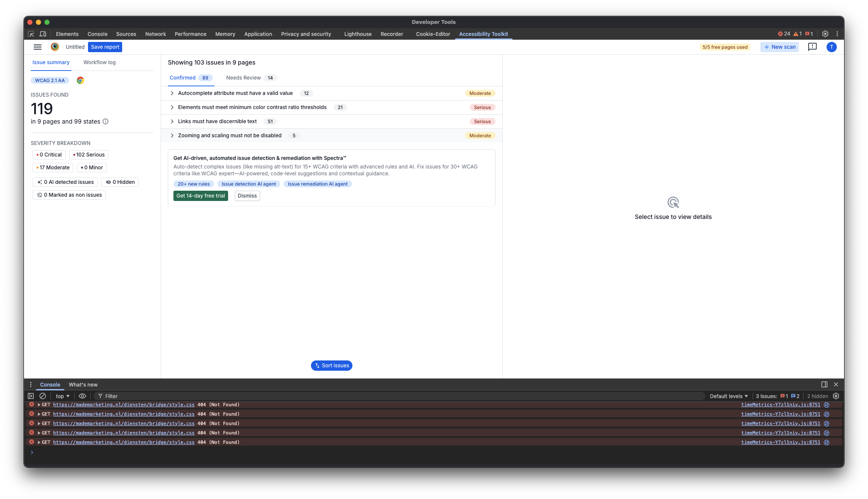Screen dimensions: 868x499
Task: Open the Workflow log tab
Action: (x=99, y=62)
